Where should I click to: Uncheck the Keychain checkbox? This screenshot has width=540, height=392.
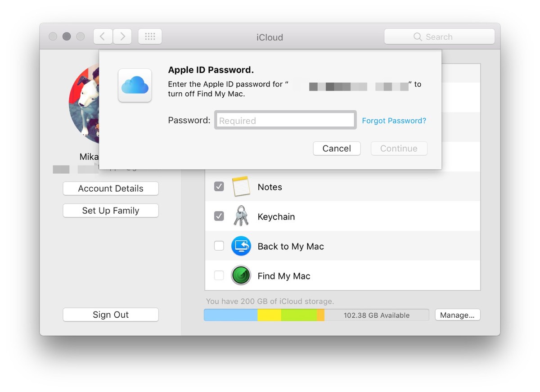219,216
